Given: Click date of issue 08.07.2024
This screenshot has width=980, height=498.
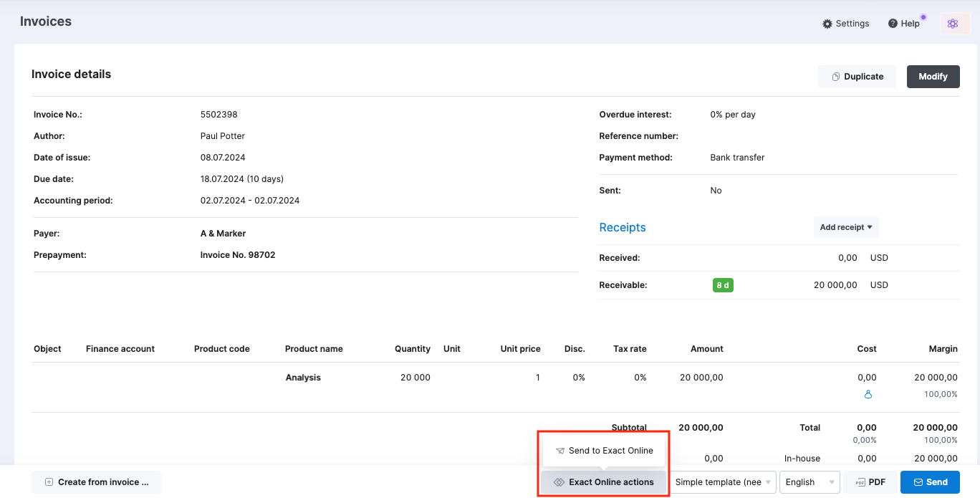Looking at the screenshot, I should click(223, 158).
